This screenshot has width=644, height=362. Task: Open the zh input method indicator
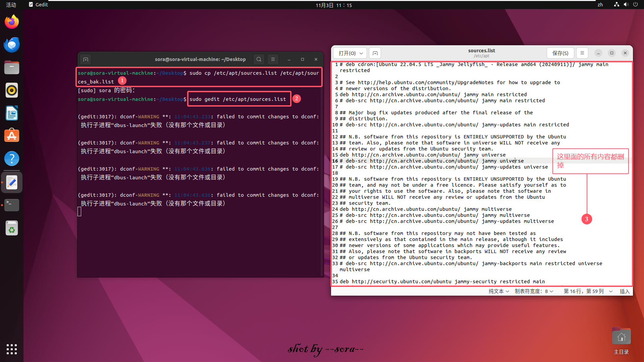point(600,5)
